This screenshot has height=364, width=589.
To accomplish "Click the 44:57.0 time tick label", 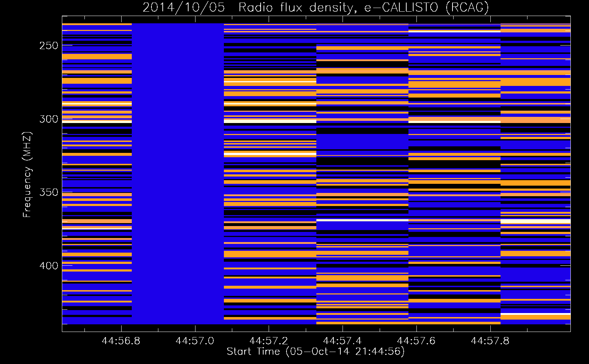I will (x=195, y=341).
